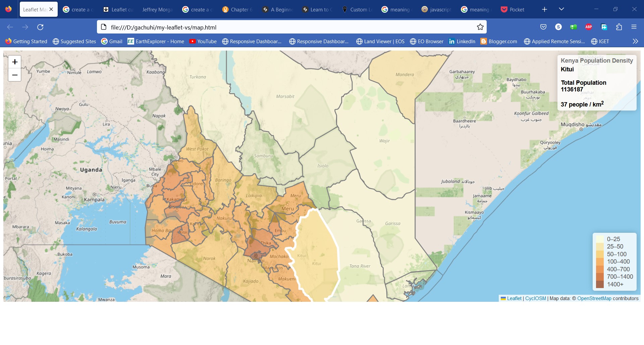Click the address bar URL field

click(x=288, y=27)
